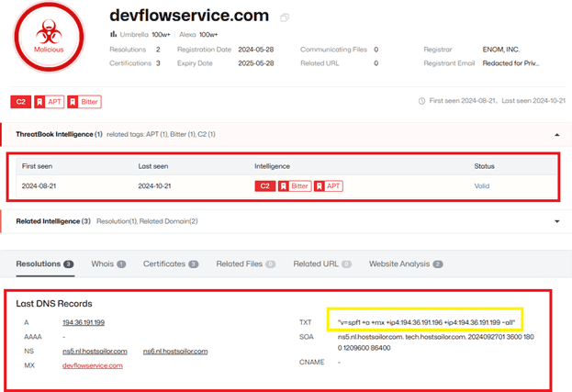Viewport: 572px width, 392px height.
Task: Click the C2 tag in the header
Action: pos(19,102)
